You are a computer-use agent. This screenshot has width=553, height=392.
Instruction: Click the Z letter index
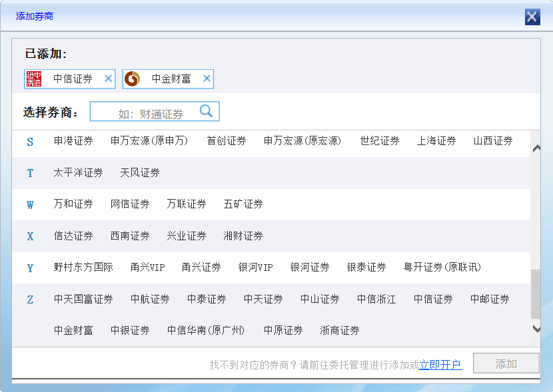[31, 299]
